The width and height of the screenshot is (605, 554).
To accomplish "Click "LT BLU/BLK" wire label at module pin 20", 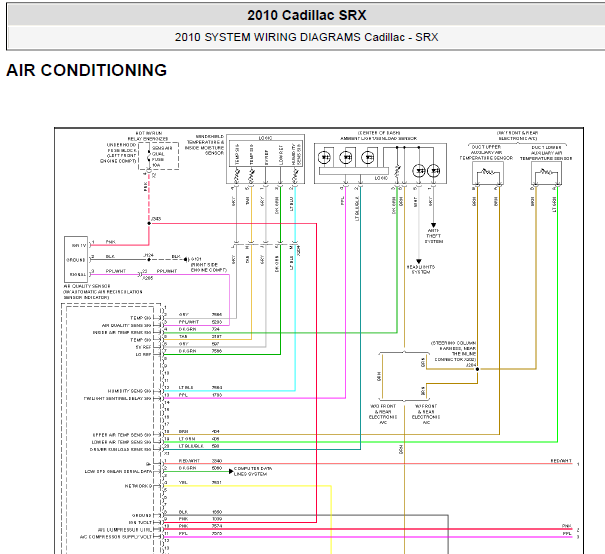I will [x=189, y=446].
